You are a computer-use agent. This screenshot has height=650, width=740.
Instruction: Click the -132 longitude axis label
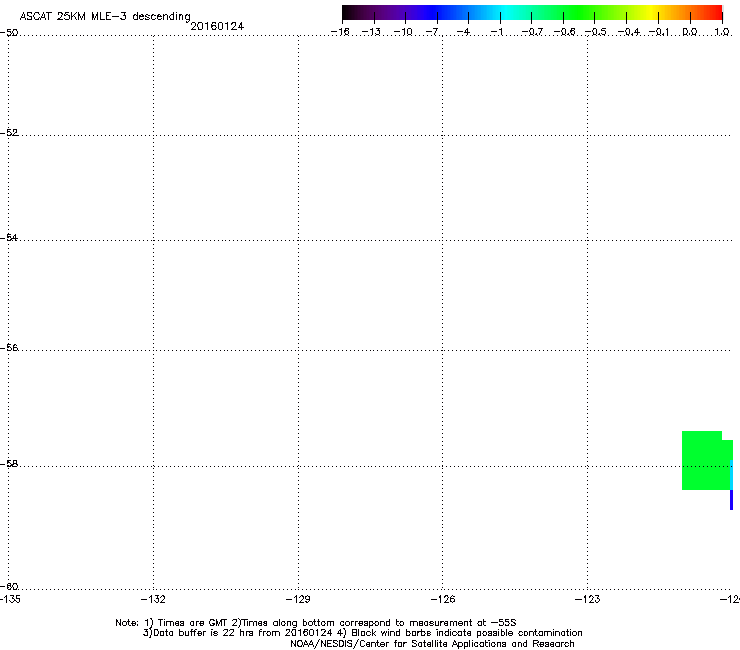(x=153, y=599)
